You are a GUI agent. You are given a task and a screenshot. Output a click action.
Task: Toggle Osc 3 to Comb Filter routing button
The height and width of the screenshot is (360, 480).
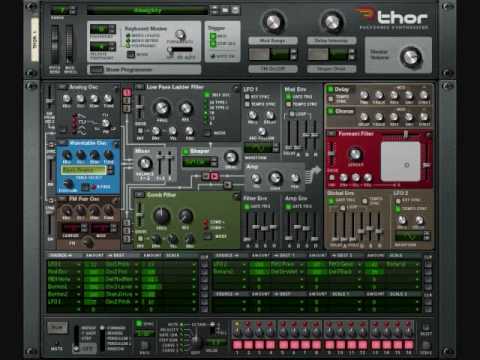coord(127,239)
